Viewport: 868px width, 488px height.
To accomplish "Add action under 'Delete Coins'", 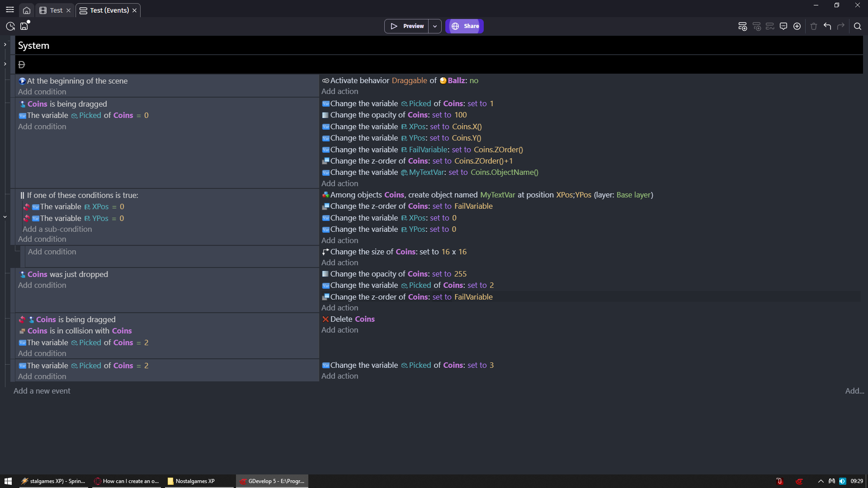I will (x=340, y=330).
